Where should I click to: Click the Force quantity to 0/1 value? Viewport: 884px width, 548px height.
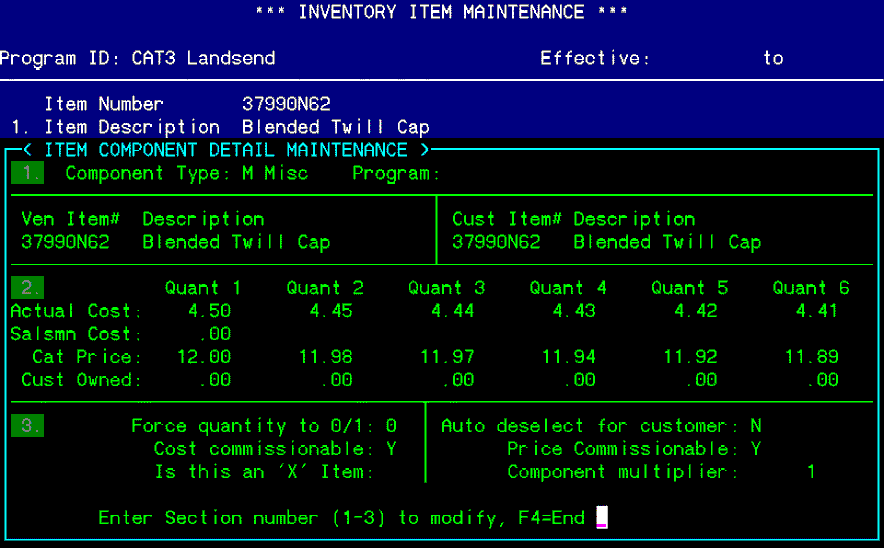[x=392, y=426]
